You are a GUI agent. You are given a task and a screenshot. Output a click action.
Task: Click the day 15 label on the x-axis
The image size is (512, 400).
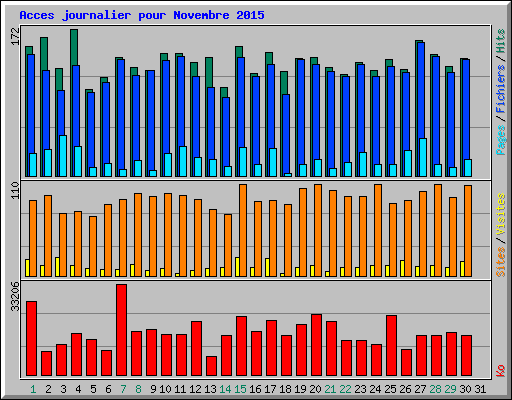pyautogui.click(x=240, y=389)
